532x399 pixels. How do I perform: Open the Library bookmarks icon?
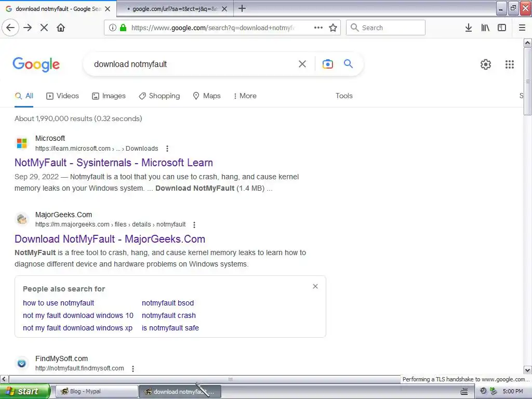tap(485, 28)
